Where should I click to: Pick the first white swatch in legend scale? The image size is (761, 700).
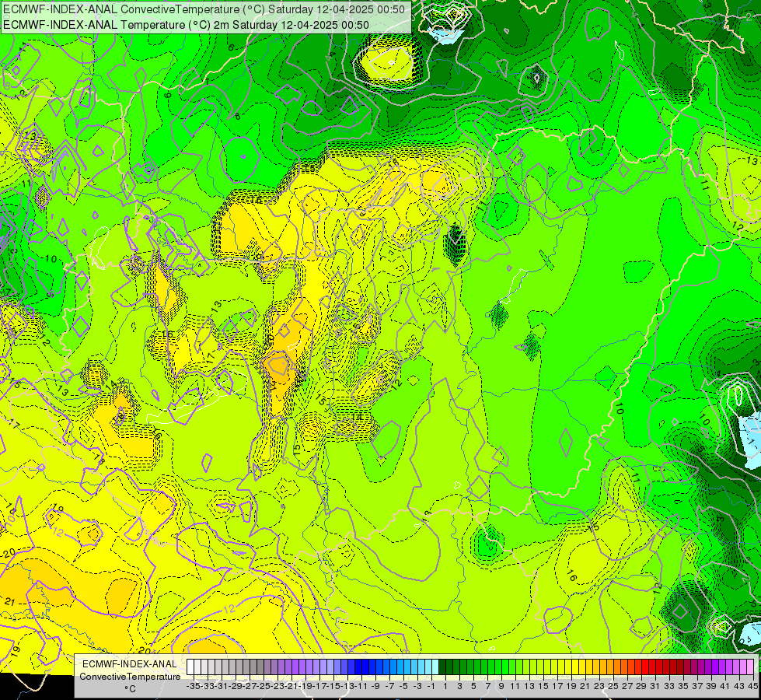click(190, 667)
